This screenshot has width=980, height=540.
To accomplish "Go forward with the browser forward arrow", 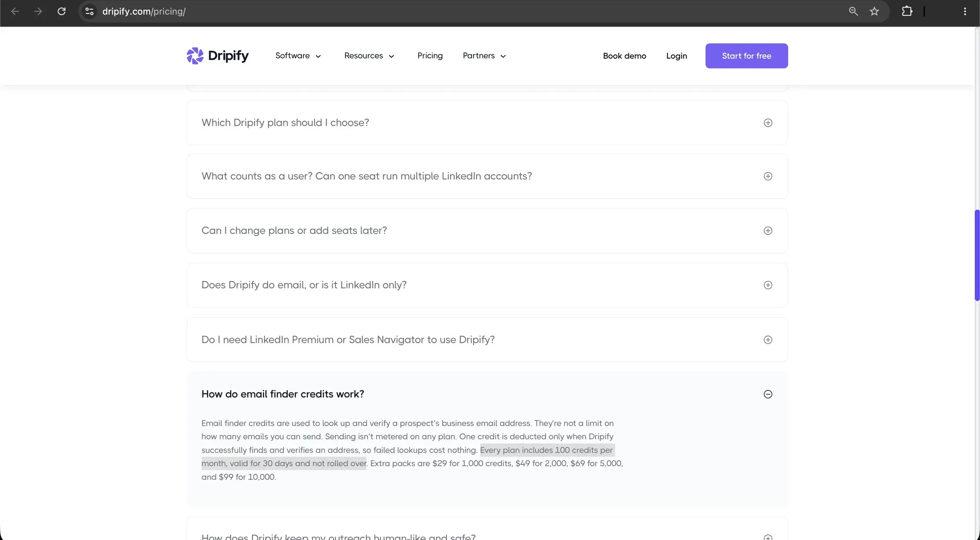I will tap(38, 11).
